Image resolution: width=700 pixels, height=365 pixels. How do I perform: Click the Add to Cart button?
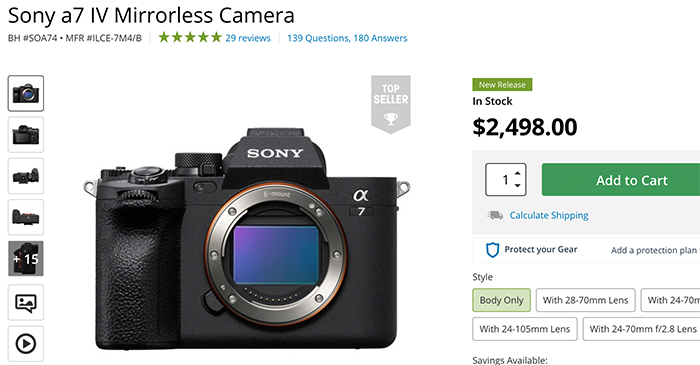[x=621, y=179]
